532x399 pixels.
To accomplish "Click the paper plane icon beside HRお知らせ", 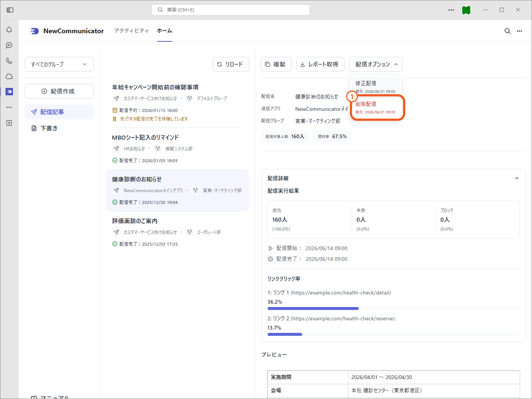I will pos(116,149).
